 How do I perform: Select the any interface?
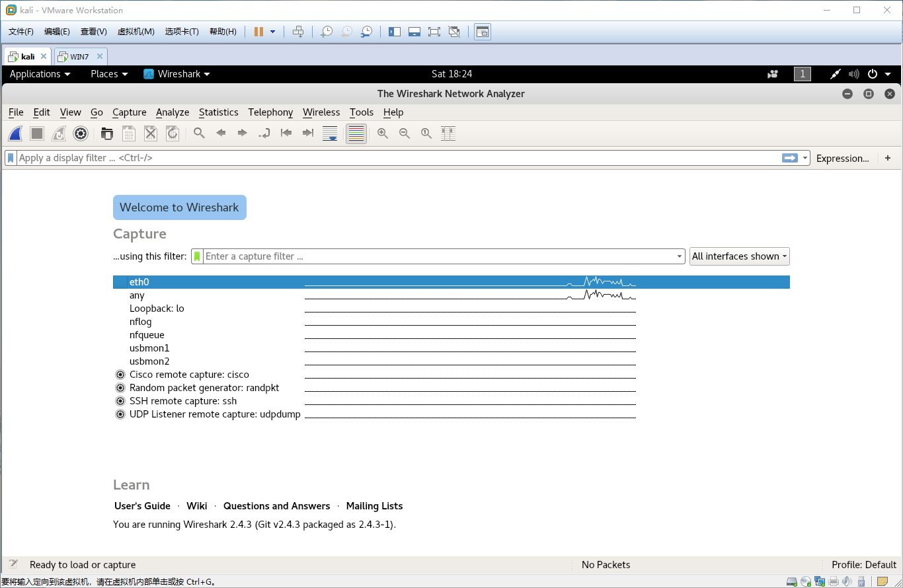[451, 295]
